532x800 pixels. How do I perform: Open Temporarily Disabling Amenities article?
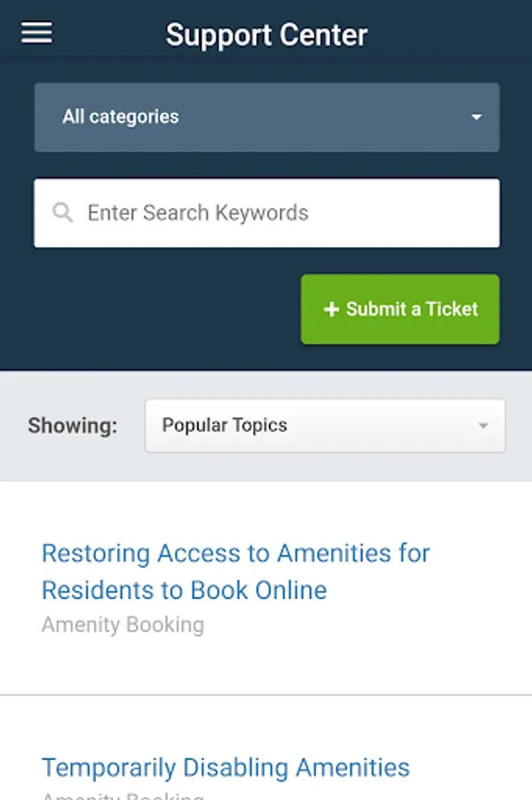pyautogui.click(x=226, y=767)
